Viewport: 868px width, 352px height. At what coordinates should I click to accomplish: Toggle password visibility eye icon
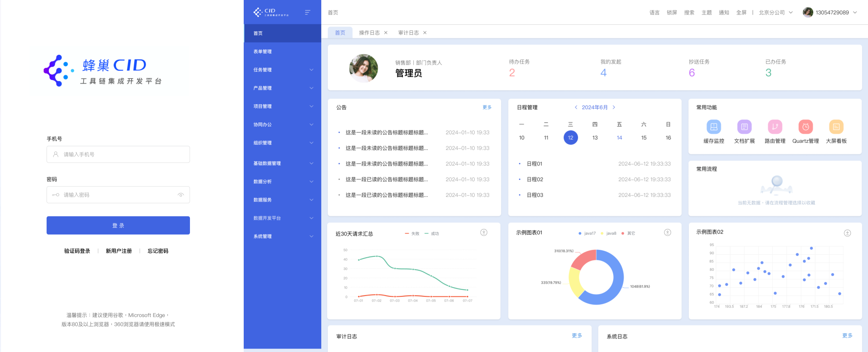181,195
